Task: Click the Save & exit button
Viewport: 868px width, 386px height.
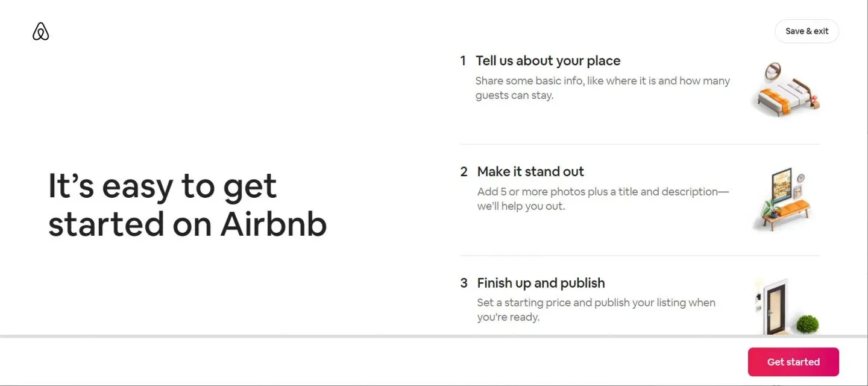Action: pos(807,31)
